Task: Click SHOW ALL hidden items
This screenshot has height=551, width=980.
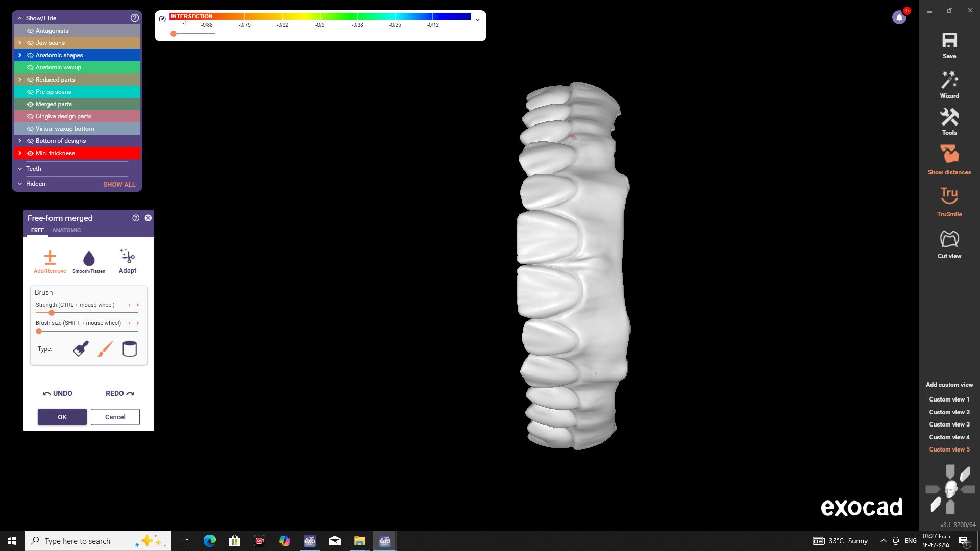Action: click(x=119, y=184)
